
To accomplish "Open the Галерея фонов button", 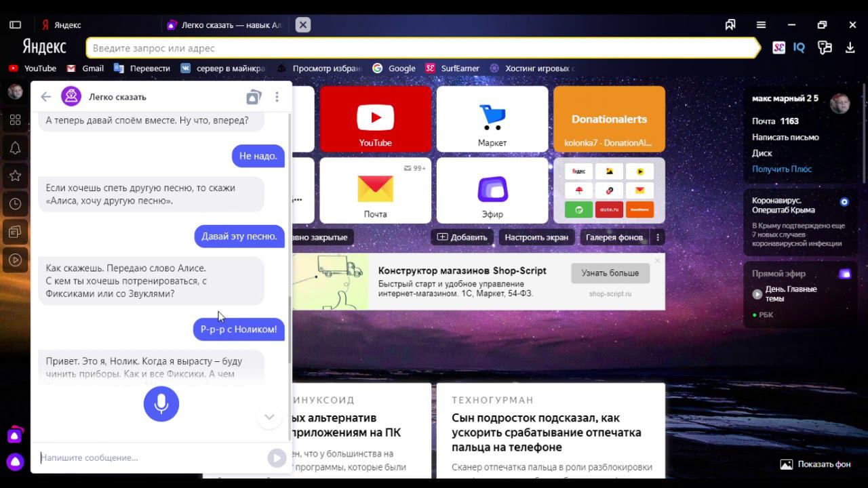I will click(x=614, y=237).
